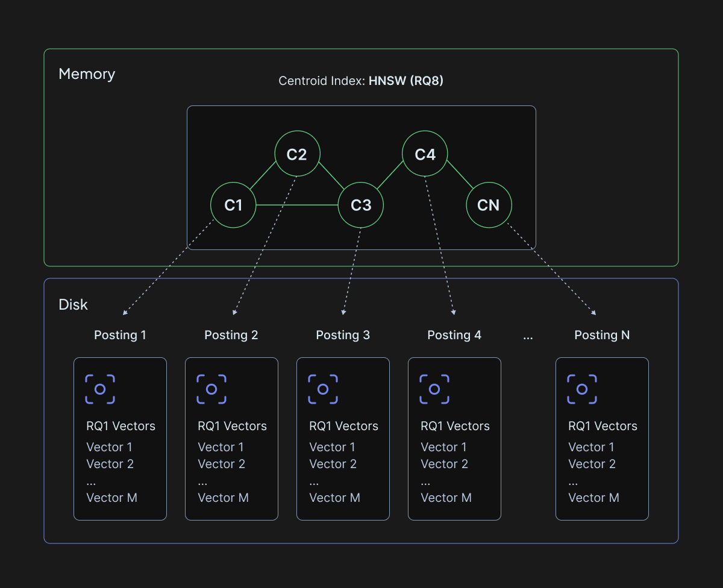
Task: Click 'Vector 2' in Posting 1 card
Action: tap(110, 464)
